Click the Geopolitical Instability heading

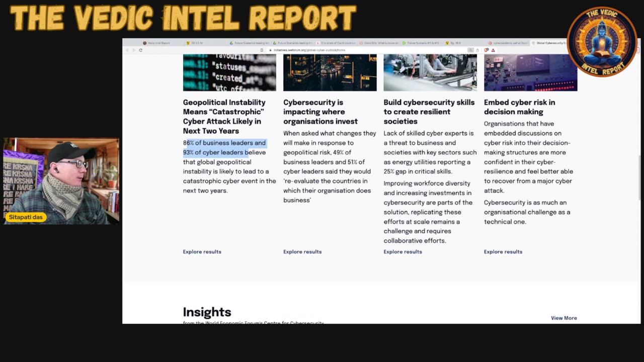(224, 117)
